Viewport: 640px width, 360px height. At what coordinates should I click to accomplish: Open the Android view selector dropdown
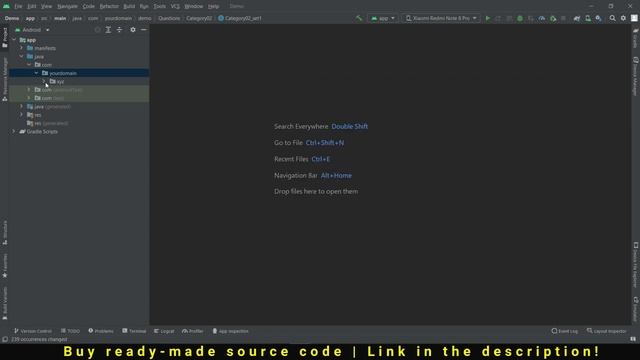32,30
